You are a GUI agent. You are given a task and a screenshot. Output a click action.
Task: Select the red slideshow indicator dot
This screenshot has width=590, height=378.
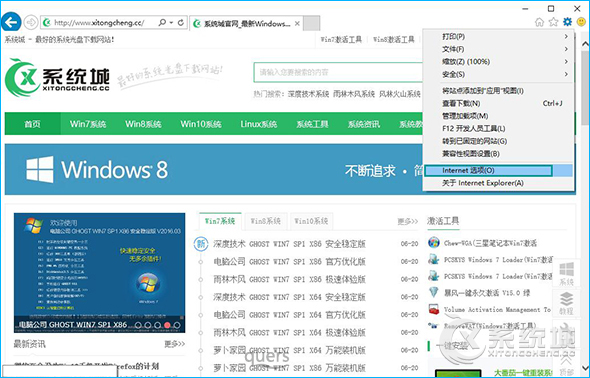click(167, 325)
